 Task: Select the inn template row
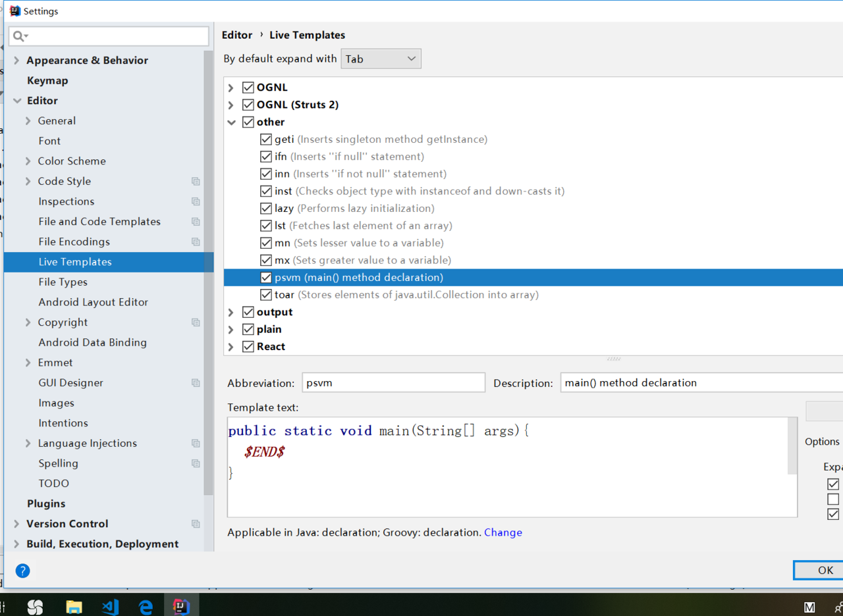tap(533, 174)
